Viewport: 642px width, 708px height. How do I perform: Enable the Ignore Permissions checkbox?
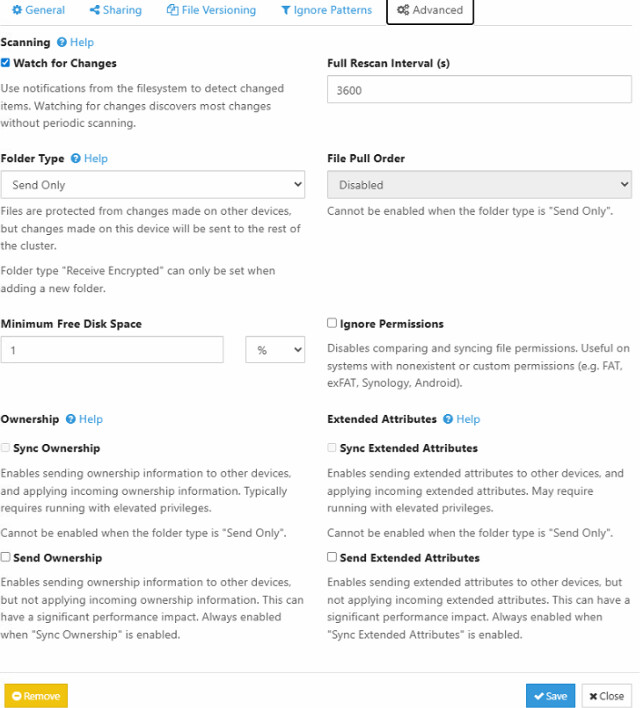click(x=332, y=324)
